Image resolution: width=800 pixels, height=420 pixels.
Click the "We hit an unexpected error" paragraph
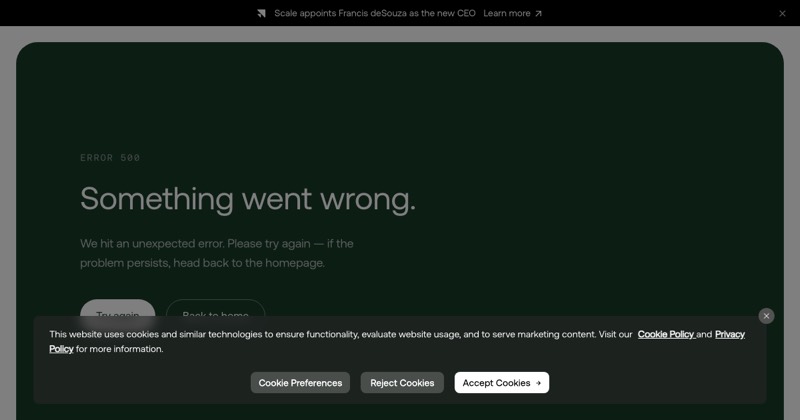point(217,253)
